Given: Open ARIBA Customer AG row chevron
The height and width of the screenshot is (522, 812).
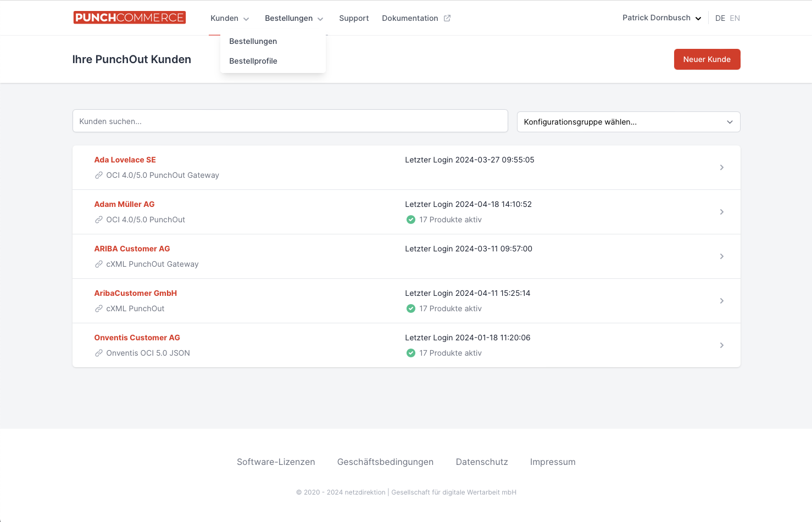Looking at the screenshot, I should [722, 256].
